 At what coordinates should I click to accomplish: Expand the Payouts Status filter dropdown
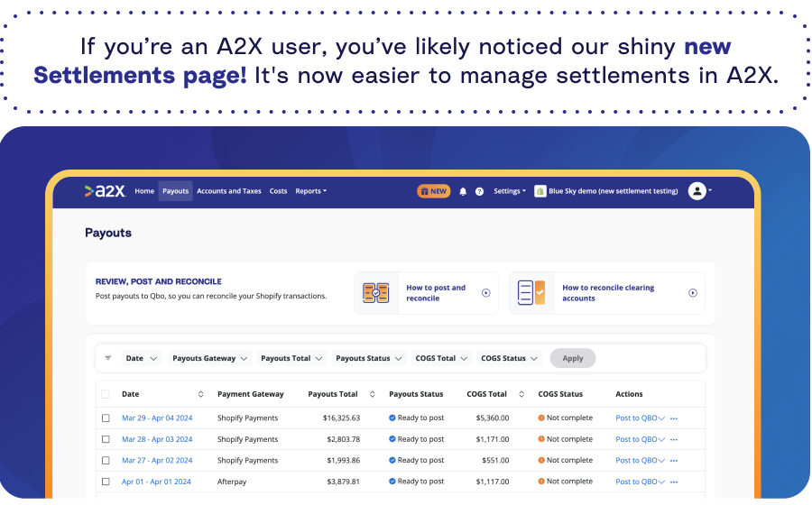pyautogui.click(x=369, y=358)
